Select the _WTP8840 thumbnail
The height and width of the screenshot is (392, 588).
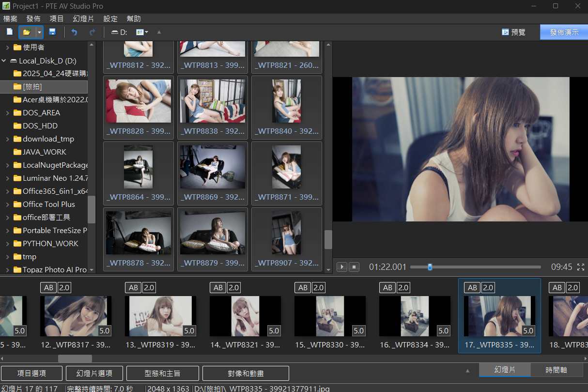[x=287, y=108]
